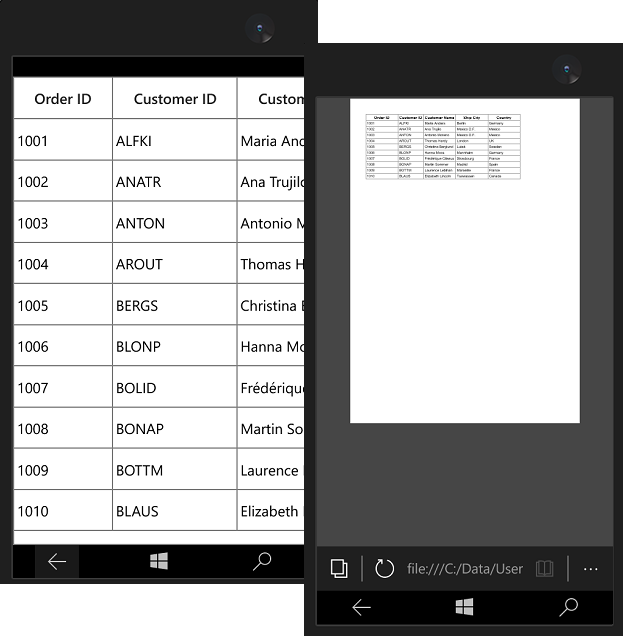The height and width of the screenshot is (636, 623).
Task: Select customer ID BLAUS
Action: point(175,510)
